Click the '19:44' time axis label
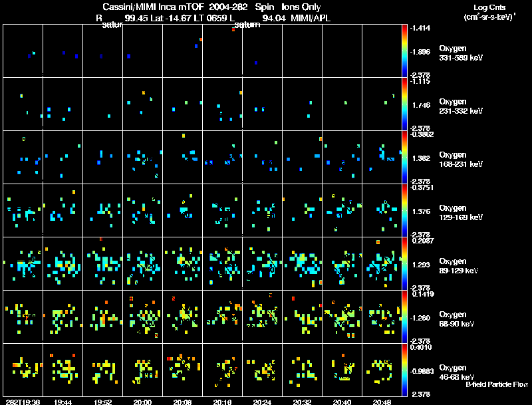Viewport: 532px width, 405px height. (x=63, y=402)
